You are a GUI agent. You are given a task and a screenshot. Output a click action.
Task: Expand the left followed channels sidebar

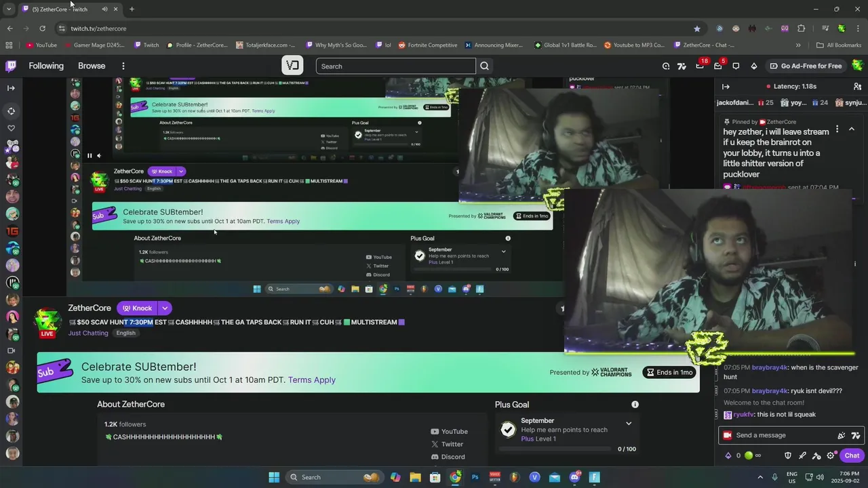11,87
